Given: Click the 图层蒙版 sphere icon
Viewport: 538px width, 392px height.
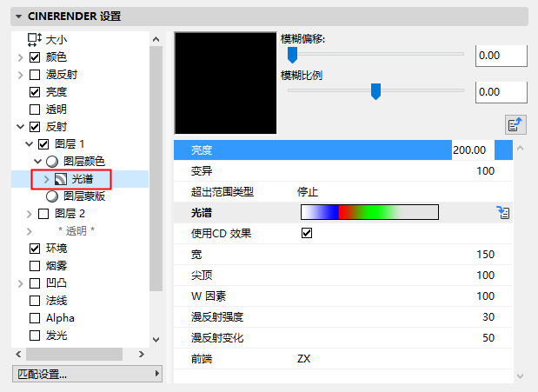Looking at the screenshot, I should (x=52, y=196).
